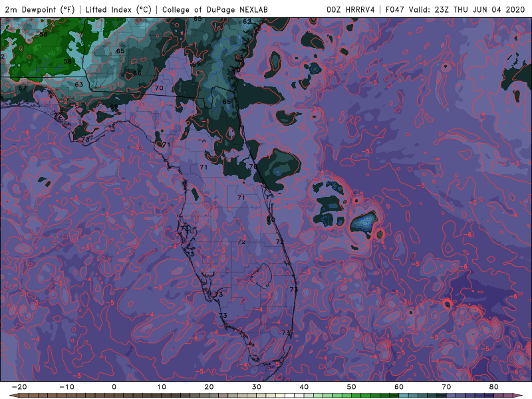Click the '2m Dewpoint (°F)' title text
This screenshot has height=399, width=532.
[x=40, y=9]
